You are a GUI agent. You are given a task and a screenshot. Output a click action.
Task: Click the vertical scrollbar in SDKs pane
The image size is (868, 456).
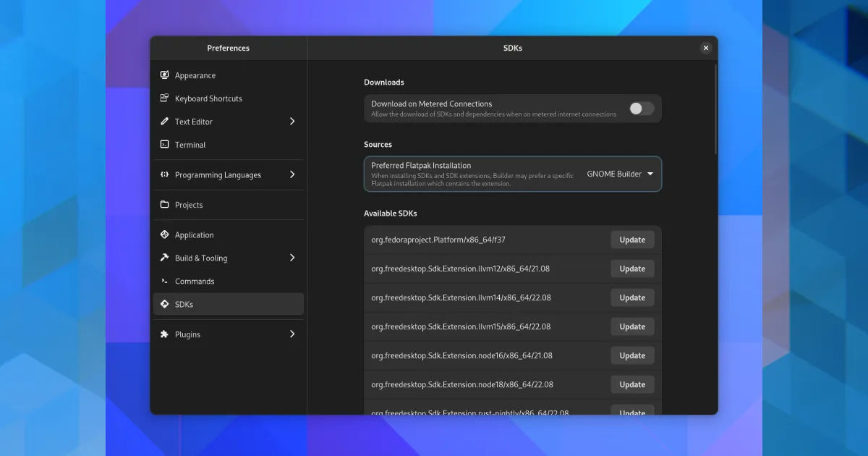click(715, 109)
